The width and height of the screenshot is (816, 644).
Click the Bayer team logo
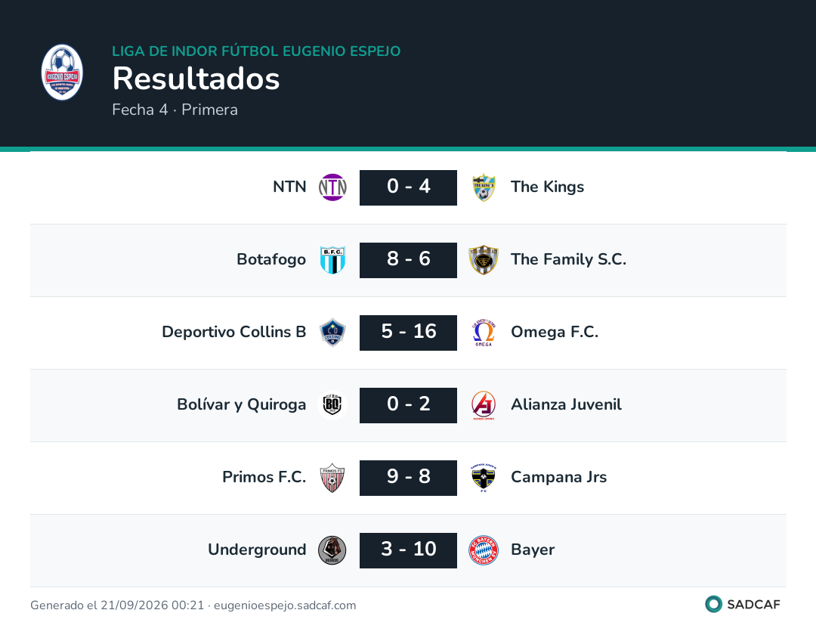tap(484, 550)
